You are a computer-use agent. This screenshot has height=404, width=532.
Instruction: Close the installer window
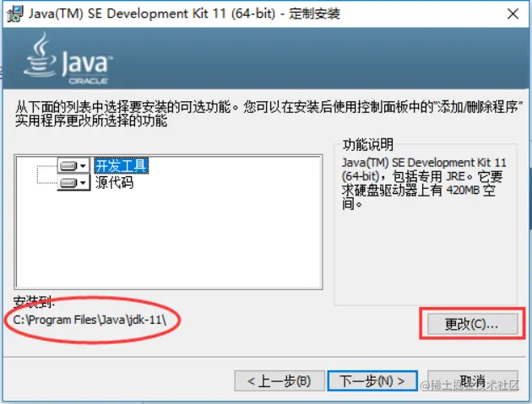click(x=513, y=13)
